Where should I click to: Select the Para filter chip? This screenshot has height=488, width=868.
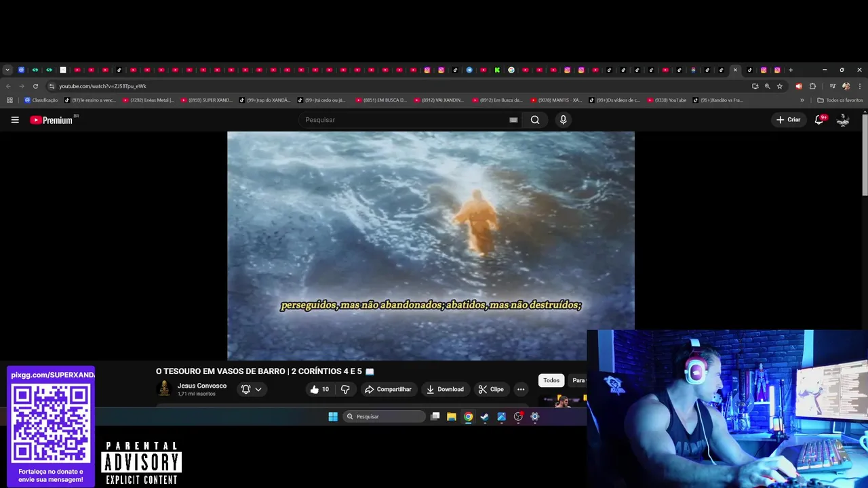click(577, 380)
